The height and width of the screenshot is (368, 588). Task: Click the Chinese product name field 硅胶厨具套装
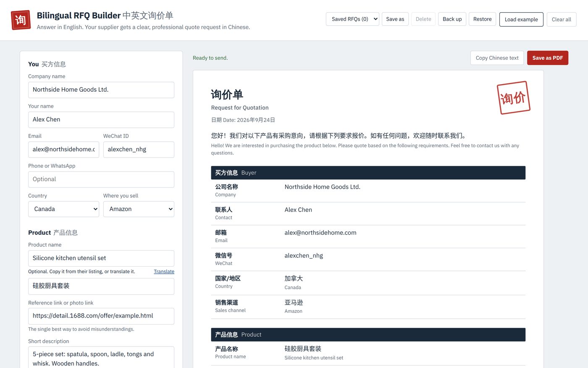pos(101,286)
